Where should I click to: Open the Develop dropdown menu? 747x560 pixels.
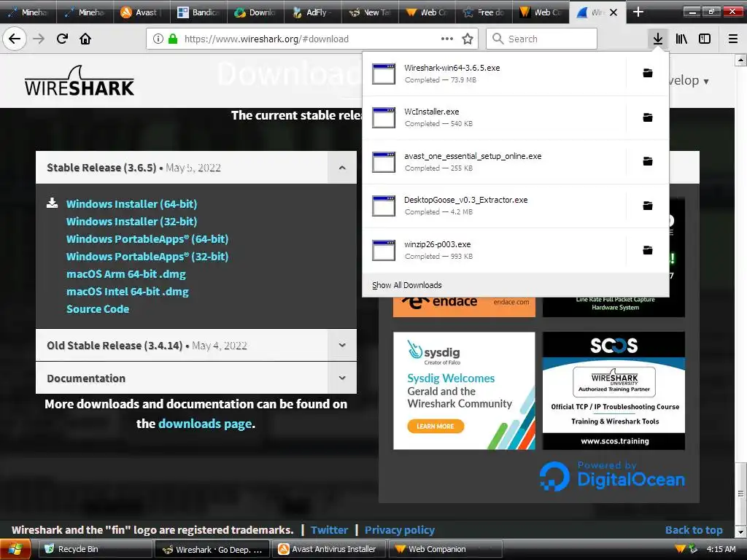(x=689, y=80)
